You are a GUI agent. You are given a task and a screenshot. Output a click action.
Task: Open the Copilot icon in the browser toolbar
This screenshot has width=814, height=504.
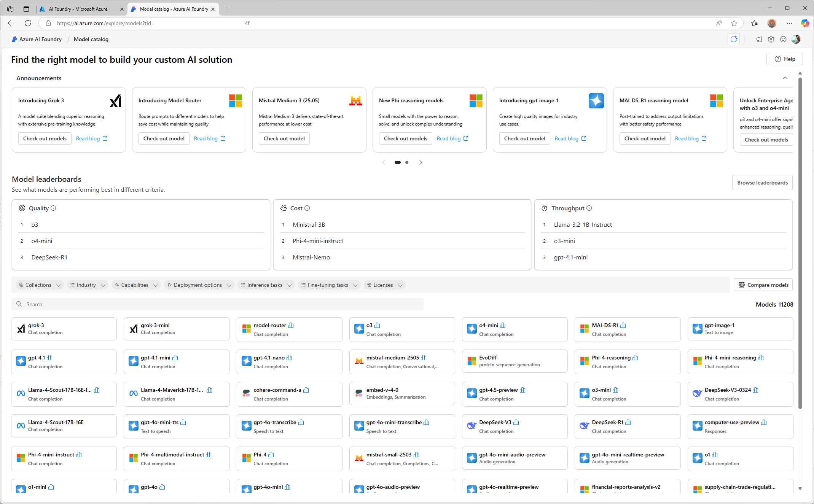[x=805, y=23]
